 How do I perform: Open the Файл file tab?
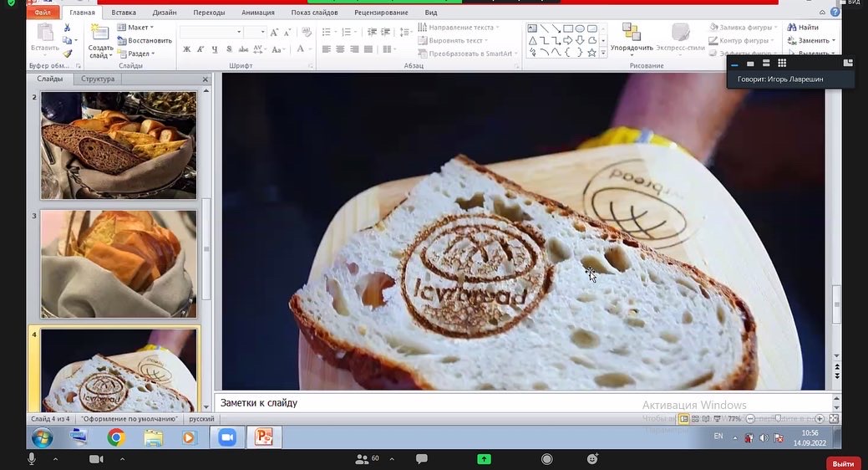click(x=43, y=13)
